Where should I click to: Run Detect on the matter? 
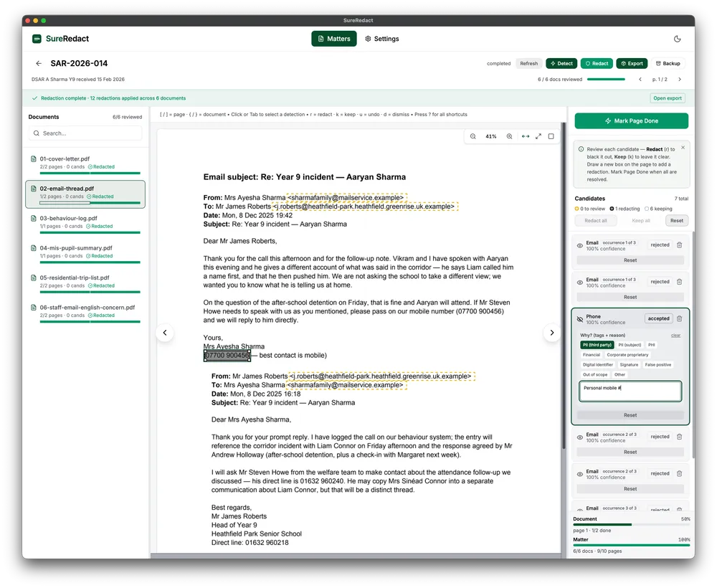tap(561, 64)
